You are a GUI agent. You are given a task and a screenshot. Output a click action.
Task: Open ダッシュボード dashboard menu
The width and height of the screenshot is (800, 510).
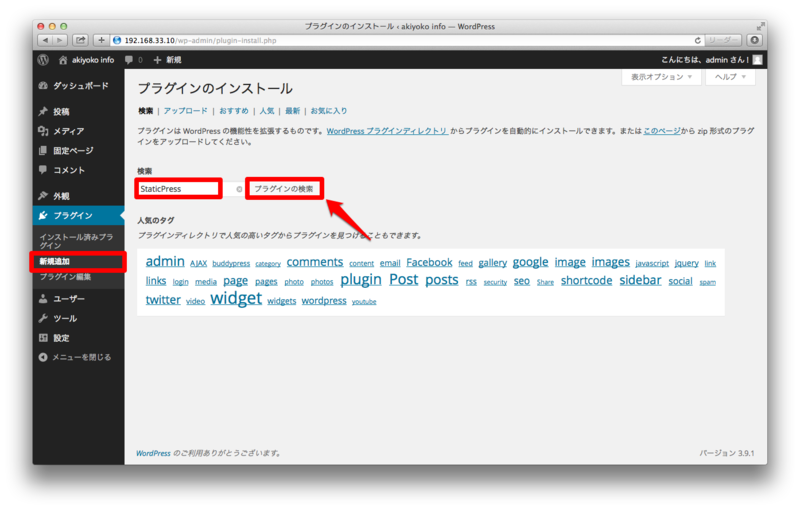tap(79, 86)
